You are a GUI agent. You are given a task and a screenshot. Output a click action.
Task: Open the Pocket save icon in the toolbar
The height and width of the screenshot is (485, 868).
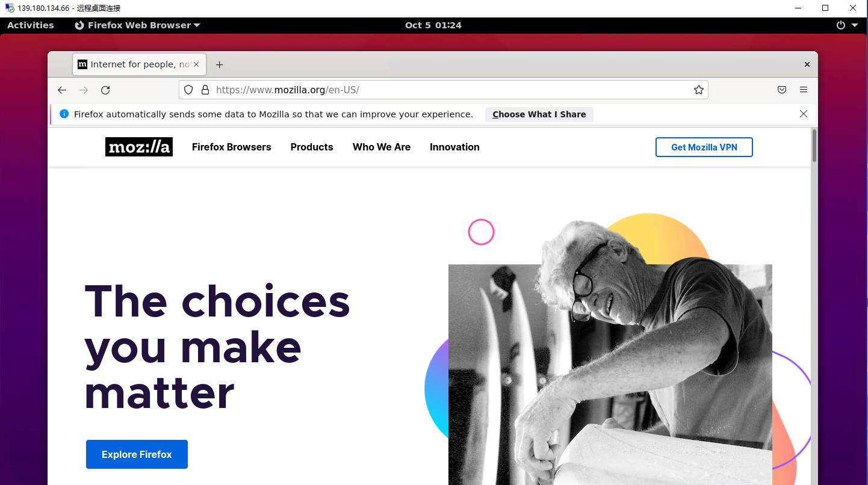[x=781, y=90]
